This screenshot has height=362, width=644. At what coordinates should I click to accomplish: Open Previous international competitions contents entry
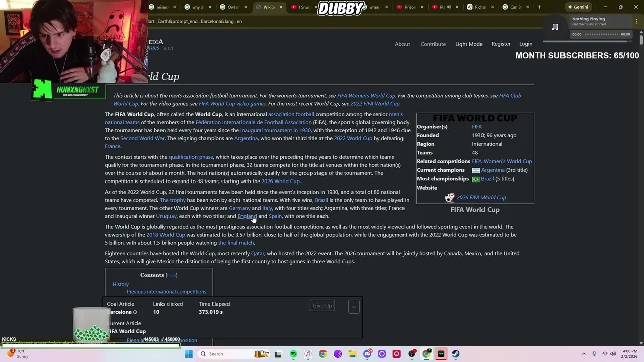click(x=167, y=292)
